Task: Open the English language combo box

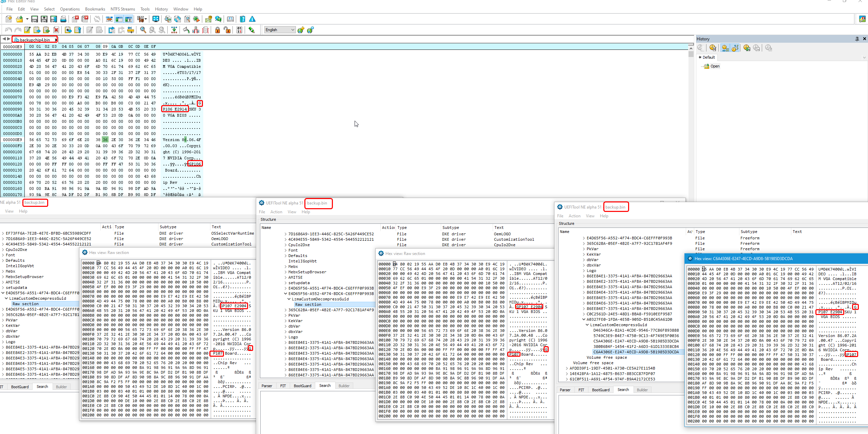Action: pos(280,30)
